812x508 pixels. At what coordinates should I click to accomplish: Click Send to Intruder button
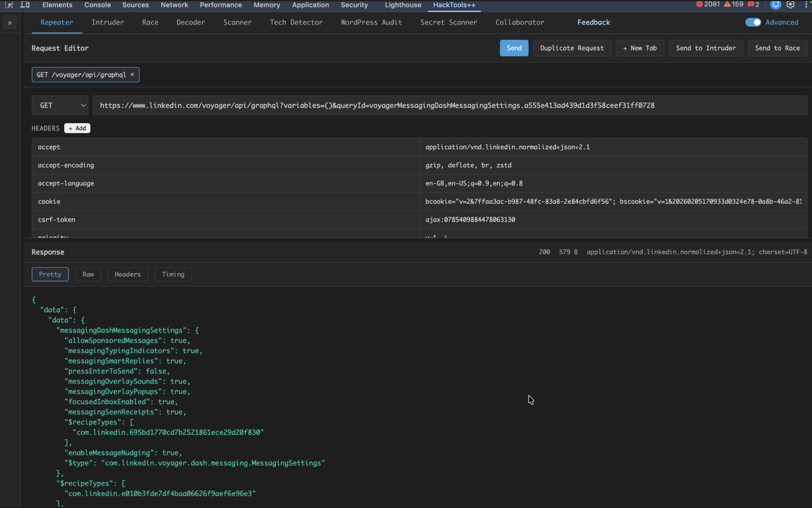coord(706,48)
